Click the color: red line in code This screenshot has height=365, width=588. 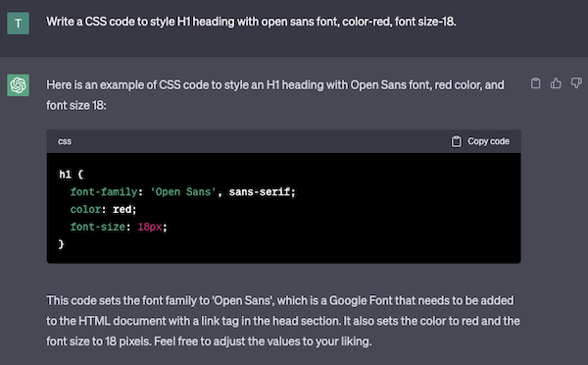tap(103, 209)
